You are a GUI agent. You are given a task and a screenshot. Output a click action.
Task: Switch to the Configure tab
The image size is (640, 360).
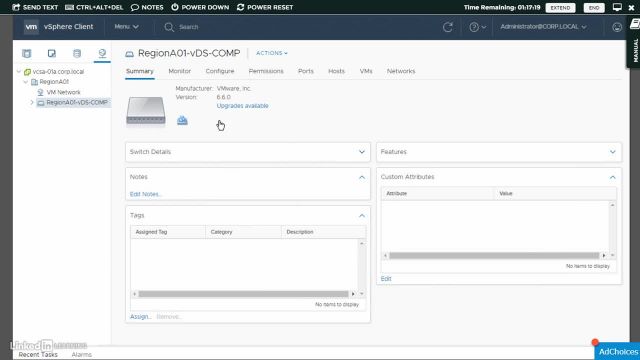[x=220, y=71]
